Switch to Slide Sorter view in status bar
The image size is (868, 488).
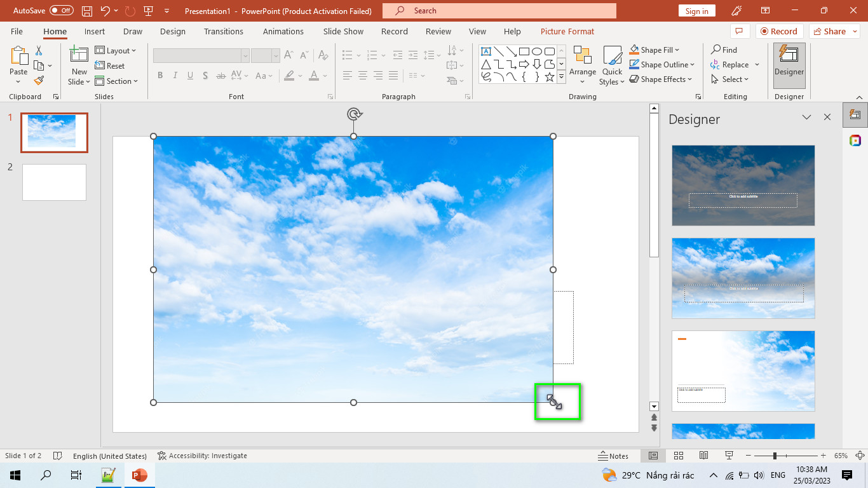click(678, 456)
